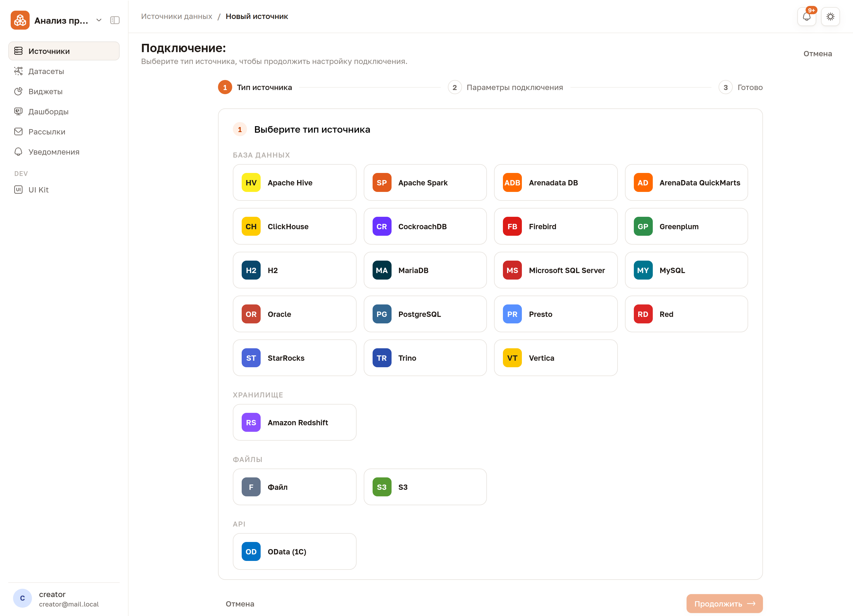Select Greenplum source type

pos(686,226)
